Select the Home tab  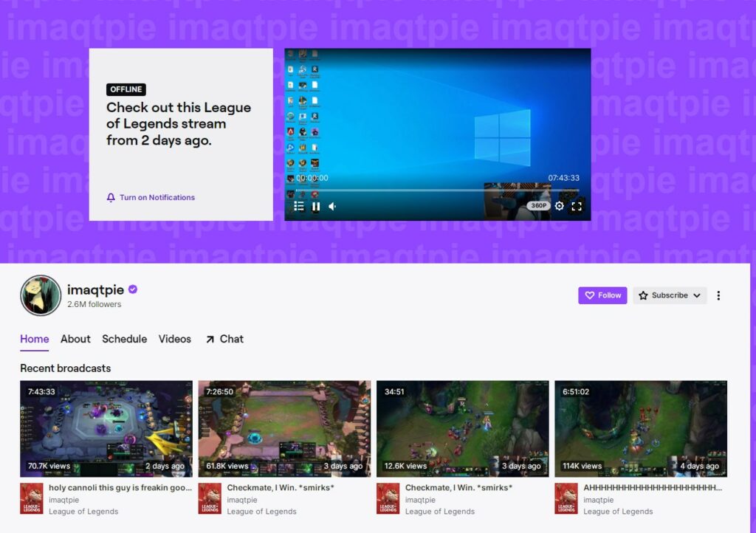[34, 340]
